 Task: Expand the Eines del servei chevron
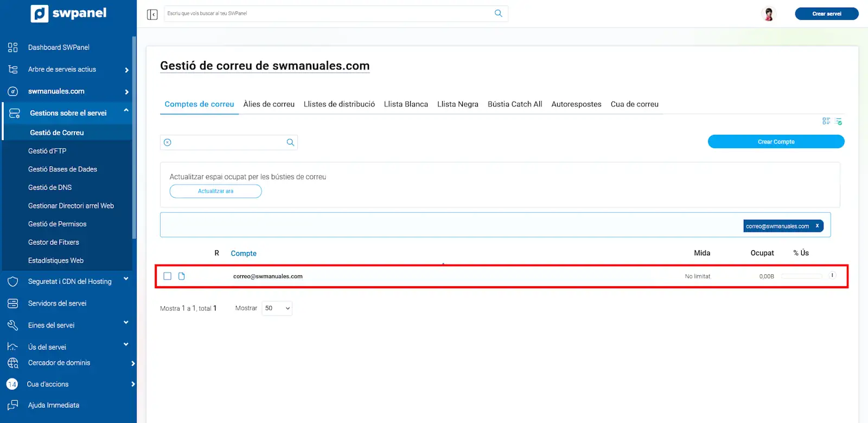coord(126,323)
